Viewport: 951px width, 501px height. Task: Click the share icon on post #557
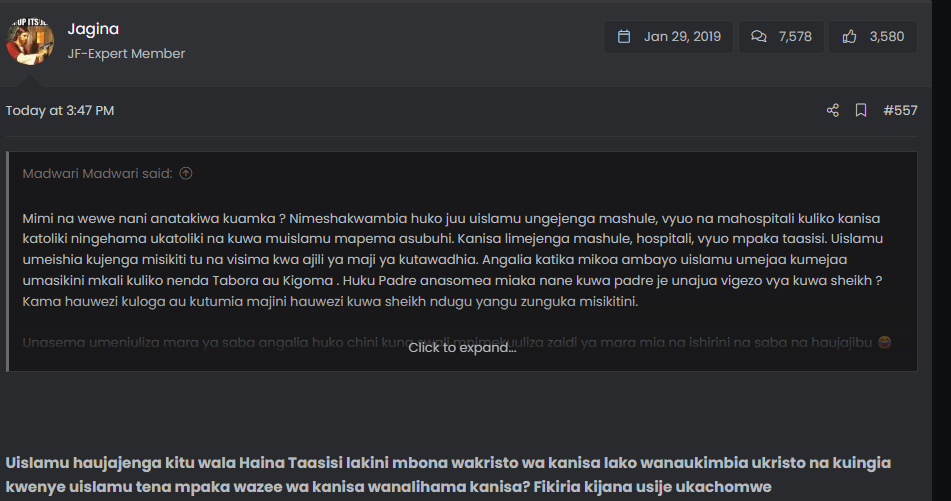coord(832,111)
